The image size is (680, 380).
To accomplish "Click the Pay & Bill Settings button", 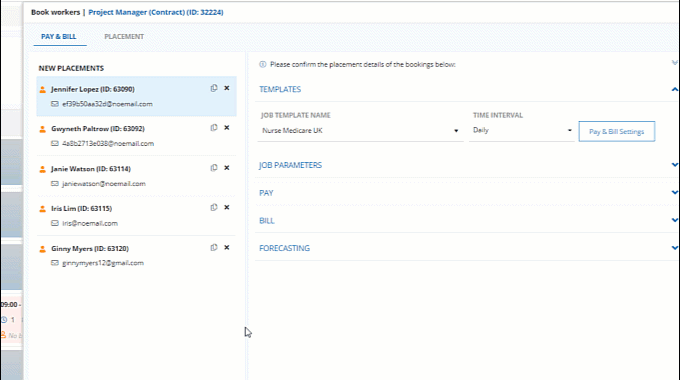I will pos(617,131).
